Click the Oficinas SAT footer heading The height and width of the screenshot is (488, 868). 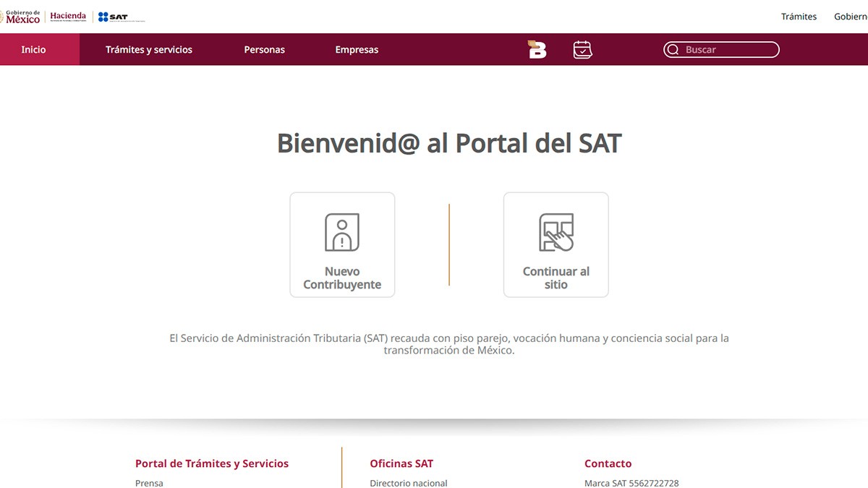coord(401,463)
